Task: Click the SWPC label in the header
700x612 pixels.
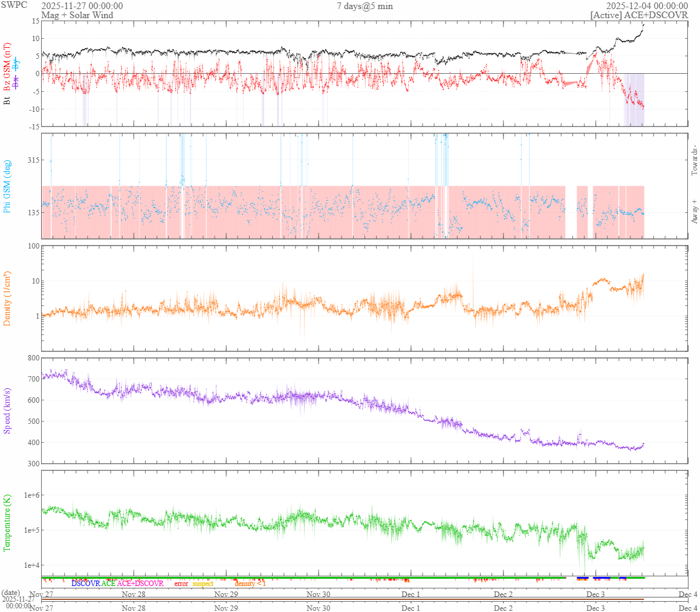Action: coord(14,5)
